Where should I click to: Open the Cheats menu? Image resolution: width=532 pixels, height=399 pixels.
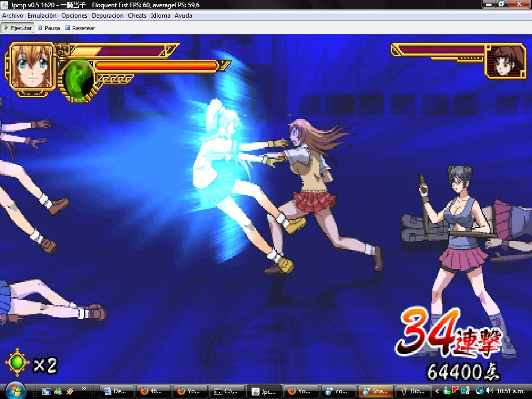pos(137,16)
